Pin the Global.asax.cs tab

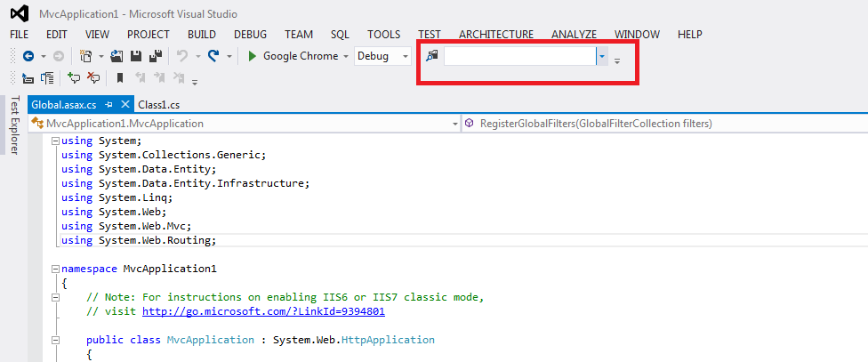point(109,104)
